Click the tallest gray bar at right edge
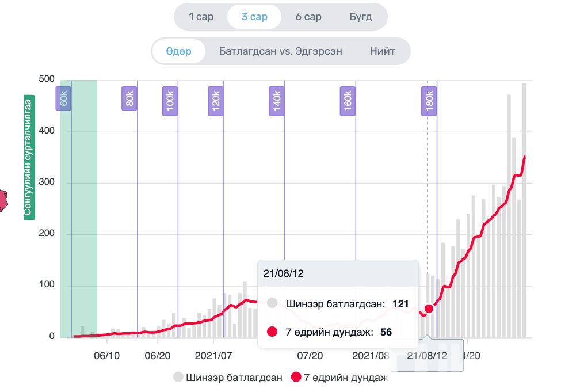This screenshot has height=392, width=561. 524,210
